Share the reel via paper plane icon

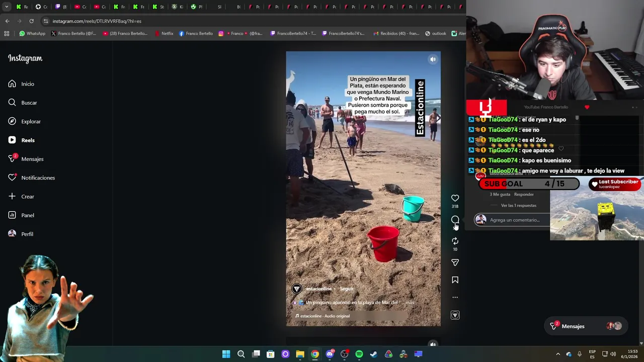(x=455, y=262)
